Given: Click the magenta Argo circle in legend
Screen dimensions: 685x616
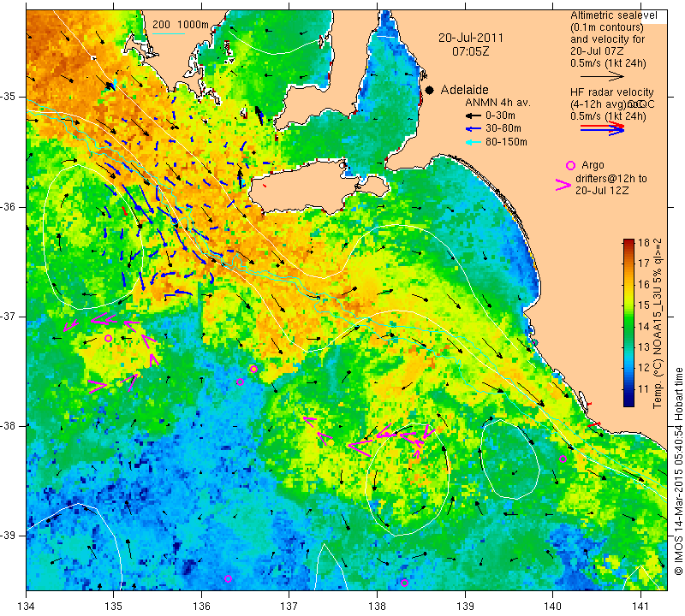Looking at the screenshot, I should coord(570,165).
